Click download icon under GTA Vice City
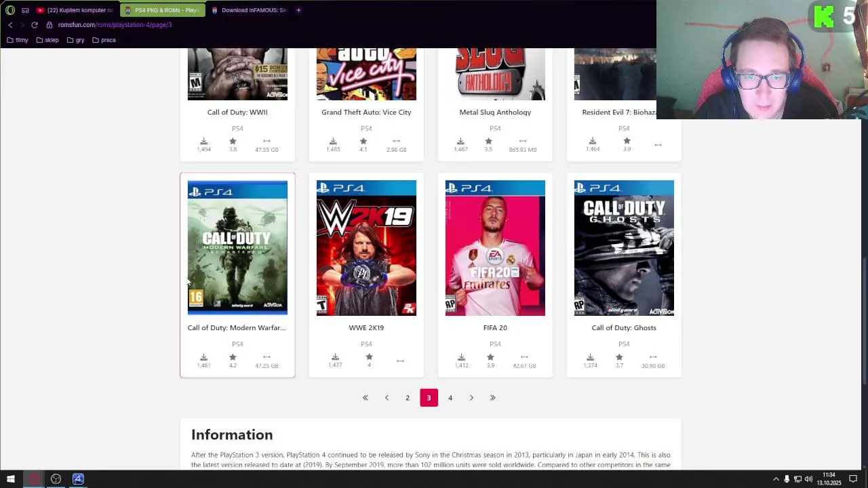Screen dimensions: 868x488 333,142
